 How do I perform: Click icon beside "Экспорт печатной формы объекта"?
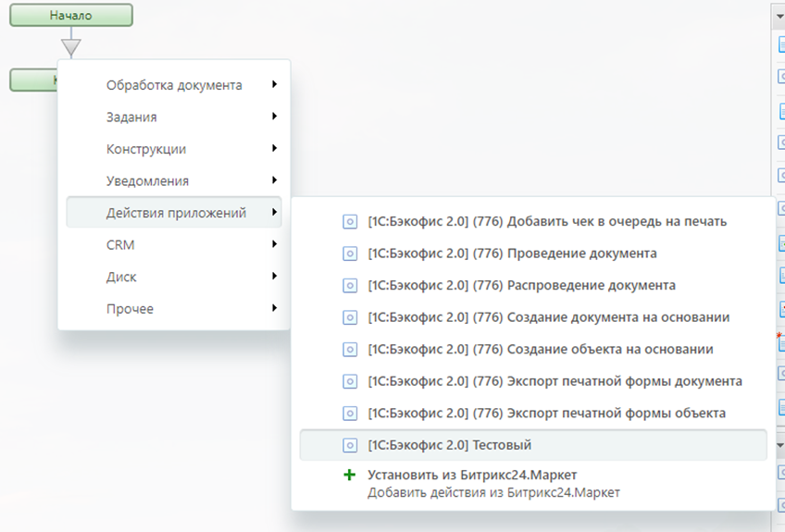click(350, 414)
